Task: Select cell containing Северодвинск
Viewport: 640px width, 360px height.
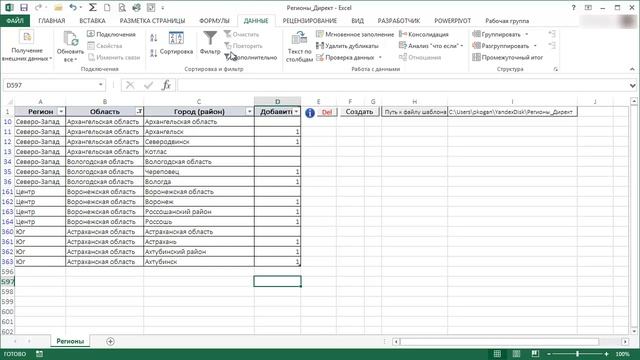Action: tap(199, 142)
